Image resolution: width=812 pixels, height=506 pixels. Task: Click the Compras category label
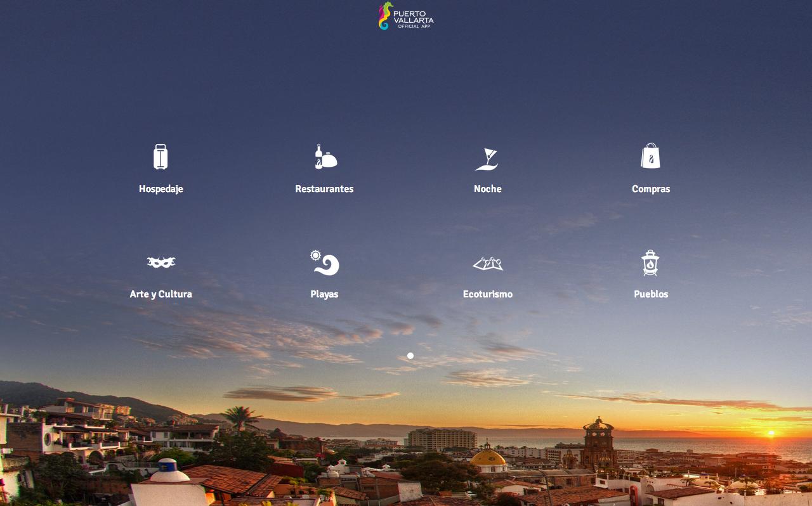[x=651, y=188]
